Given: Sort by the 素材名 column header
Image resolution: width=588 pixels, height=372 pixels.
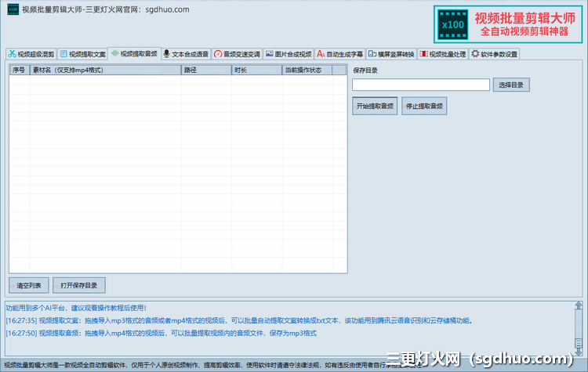Looking at the screenshot, I should click(105, 70).
